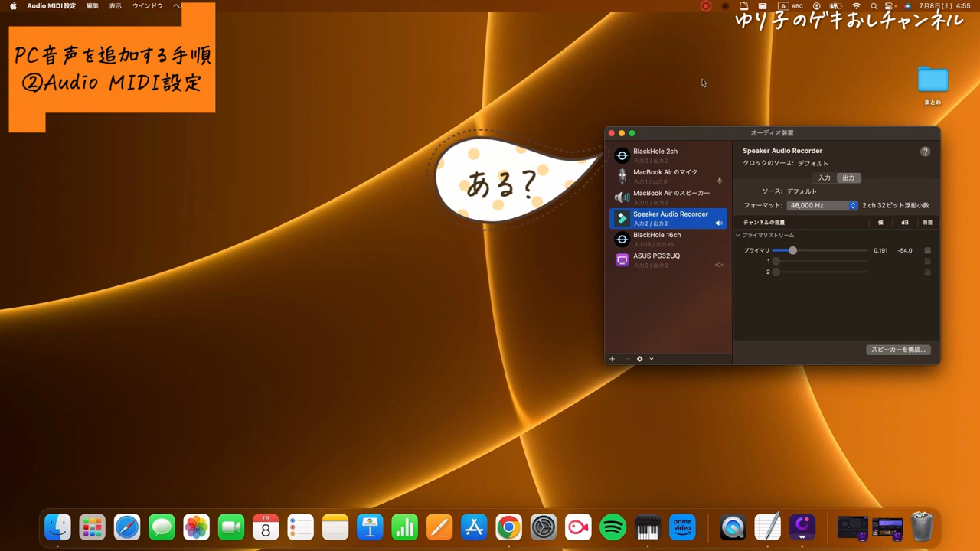Open the Trash in the Dock
980x551 pixels.
(x=923, y=527)
